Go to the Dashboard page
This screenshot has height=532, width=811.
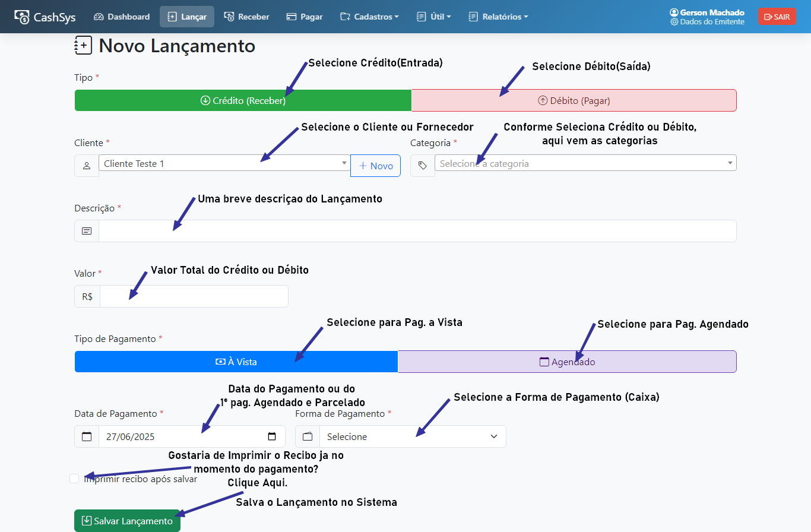122,17
